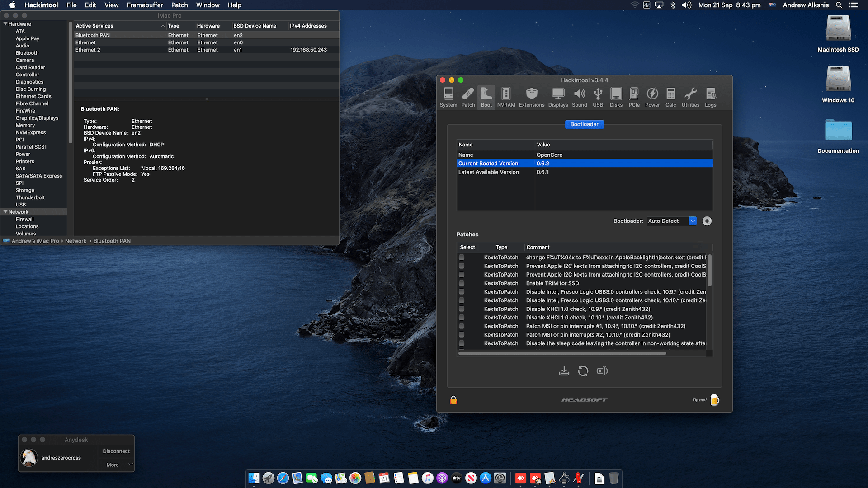The width and height of the screenshot is (868, 488).
Task: Click the patches list vertical scrollbar
Action: pyautogui.click(x=709, y=270)
